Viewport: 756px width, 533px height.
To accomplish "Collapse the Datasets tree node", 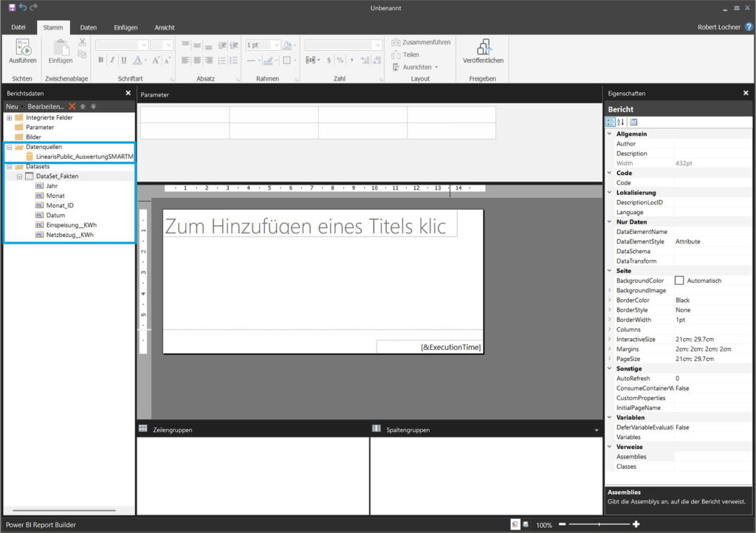I will 9,167.
